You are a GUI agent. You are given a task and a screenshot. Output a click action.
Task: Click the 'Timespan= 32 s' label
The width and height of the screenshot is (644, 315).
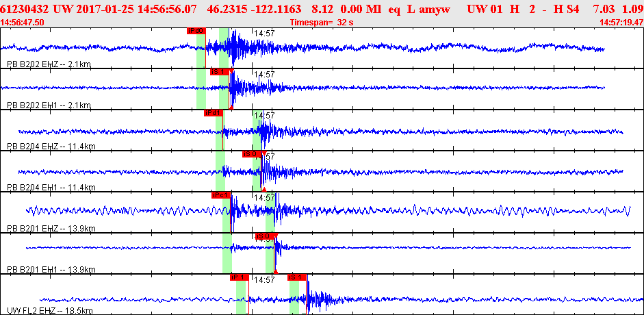pyautogui.click(x=321, y=22)
